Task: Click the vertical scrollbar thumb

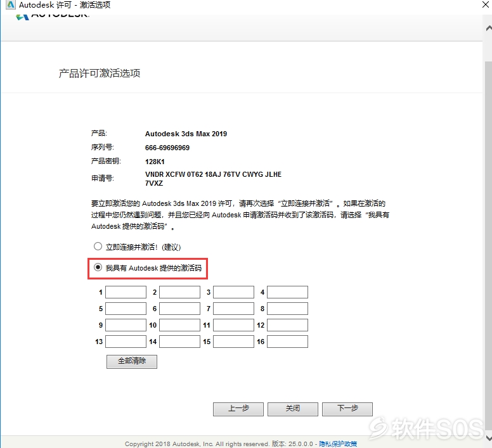Action: coord(489,246)
